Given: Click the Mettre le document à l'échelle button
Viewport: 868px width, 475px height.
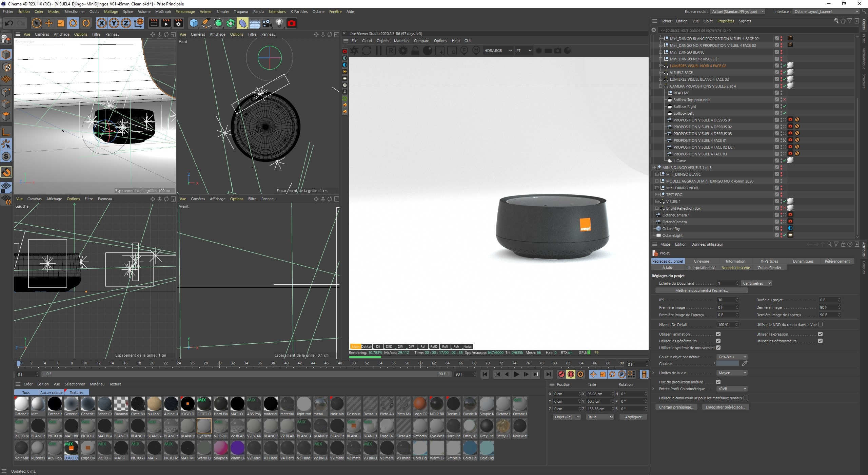Looking at the screenshot, I should pyautogui.click(x=701, y=290).
